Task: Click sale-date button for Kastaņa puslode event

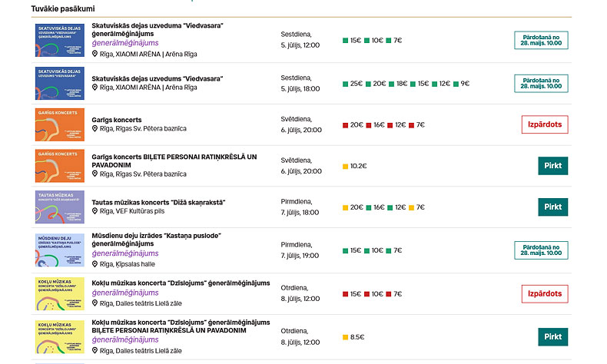Action: click(x=541, y=250)
